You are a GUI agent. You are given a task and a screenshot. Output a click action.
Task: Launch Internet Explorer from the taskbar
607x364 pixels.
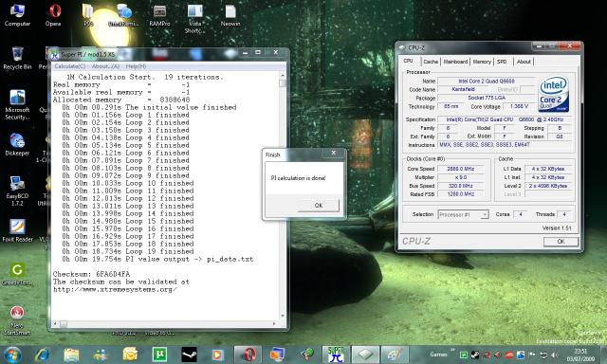coord(42,355)
